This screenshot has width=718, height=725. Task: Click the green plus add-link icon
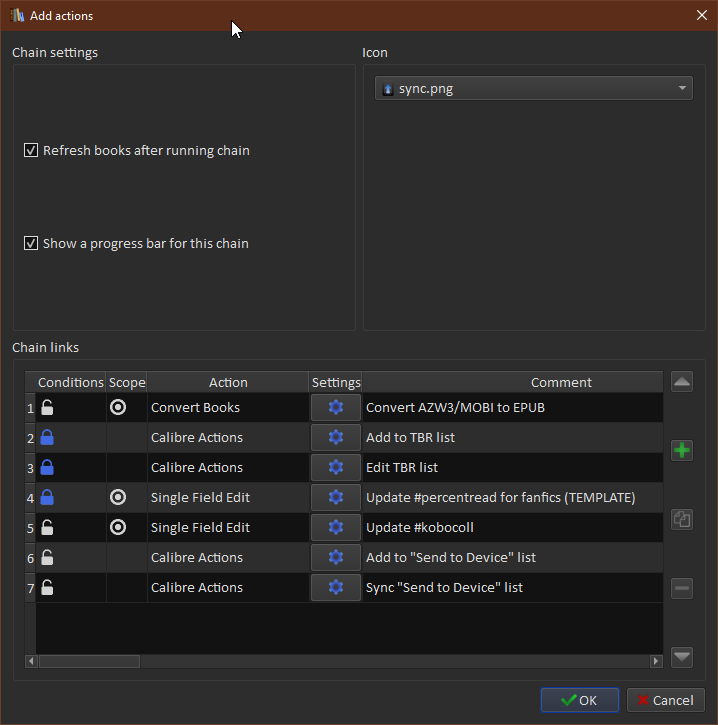682,451
